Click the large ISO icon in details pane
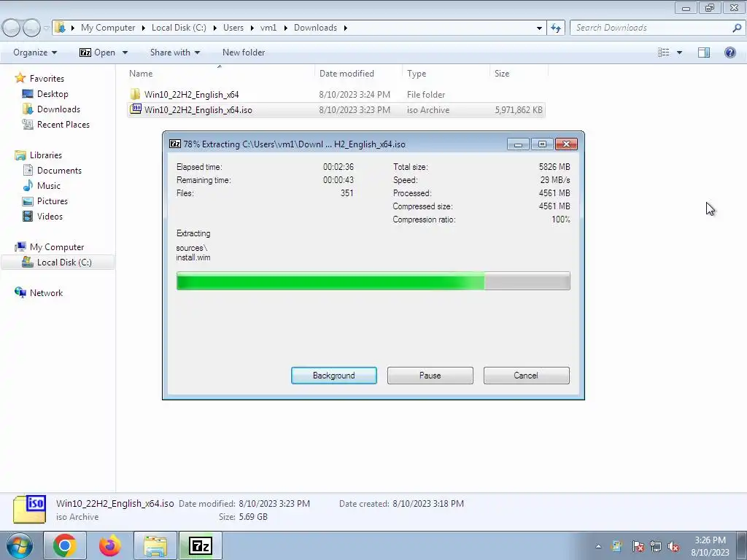The image size is (747, 560). pyautogui.click(x=29, y=510)
